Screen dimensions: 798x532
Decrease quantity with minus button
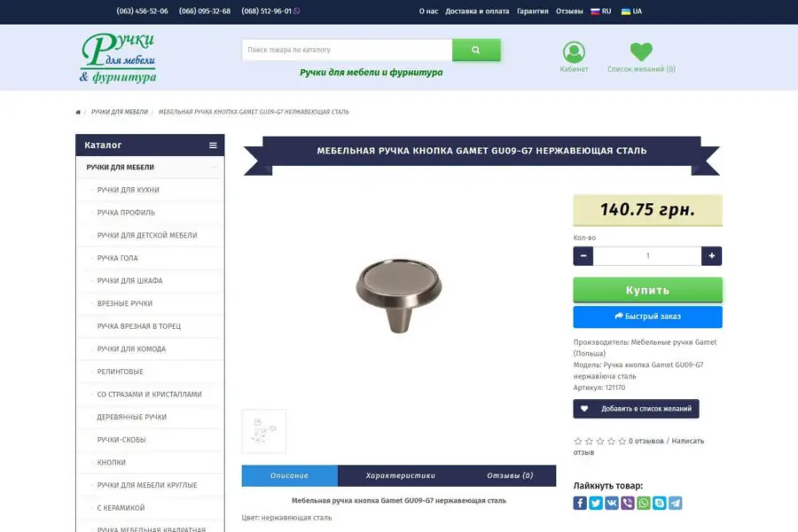click(x=583, y=256)
